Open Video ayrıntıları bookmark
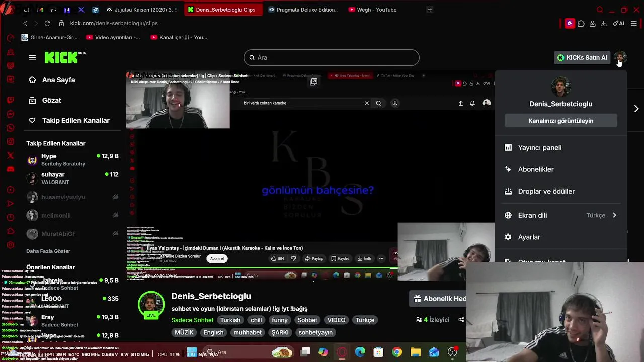This screenshot has width=644, height=362. [113, 37]
